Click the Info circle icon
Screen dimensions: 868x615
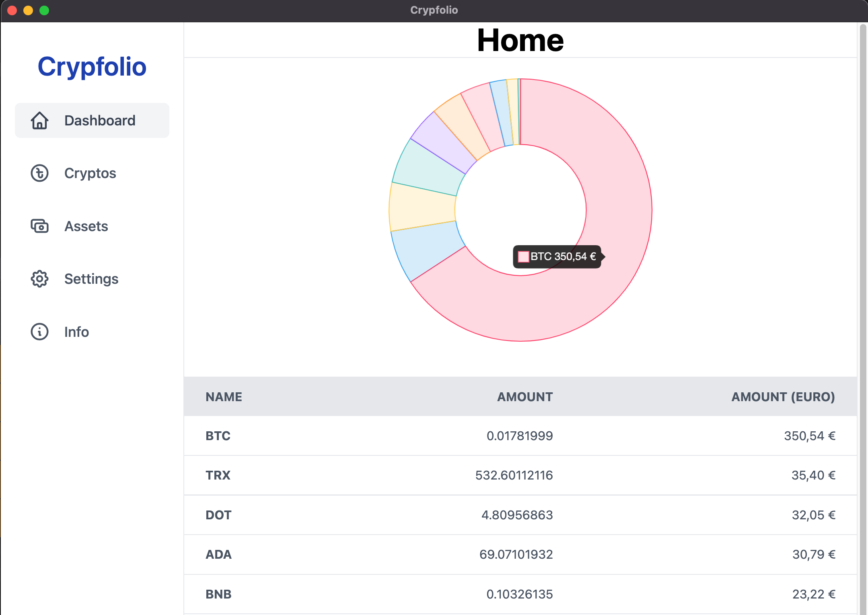(39, 332)
